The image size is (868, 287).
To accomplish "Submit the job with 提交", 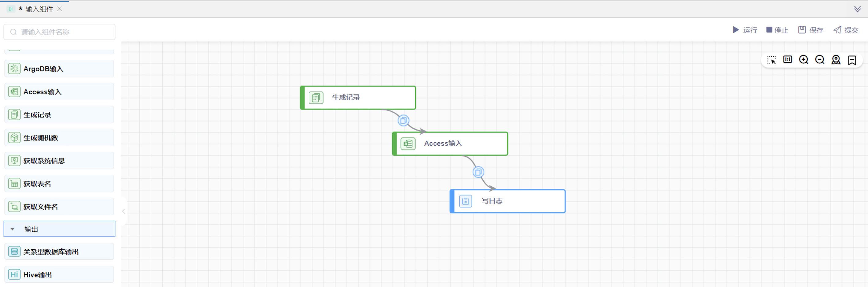I will coord(845,30).
